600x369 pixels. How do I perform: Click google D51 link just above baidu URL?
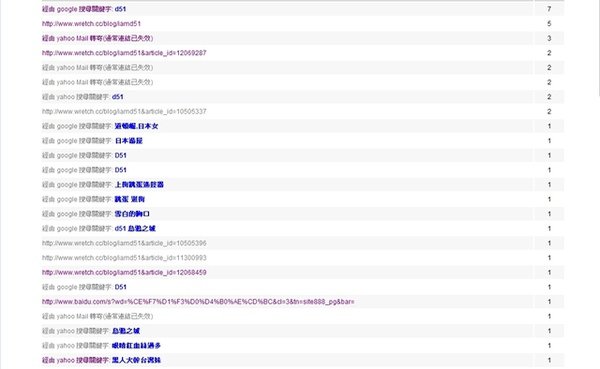pyautogui.click(x=84, y=287)
